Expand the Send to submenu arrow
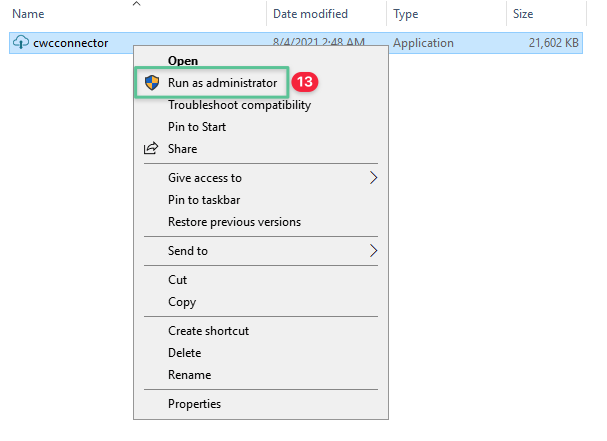Viewport: 607px width, 441px height. [x=374, y=251]
